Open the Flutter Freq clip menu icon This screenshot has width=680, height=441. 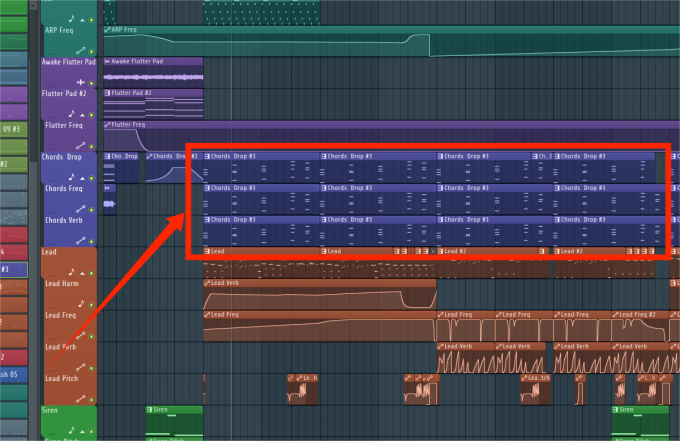[x=107, y=124]
